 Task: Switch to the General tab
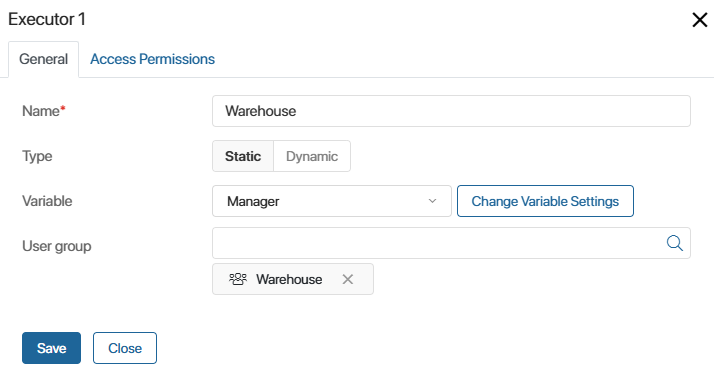tap(43, 59)
